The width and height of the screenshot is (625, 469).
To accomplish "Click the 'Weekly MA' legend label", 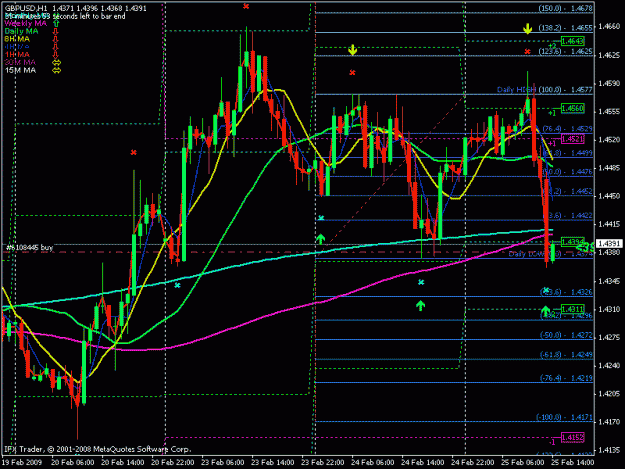I will [x=26, y=24].
